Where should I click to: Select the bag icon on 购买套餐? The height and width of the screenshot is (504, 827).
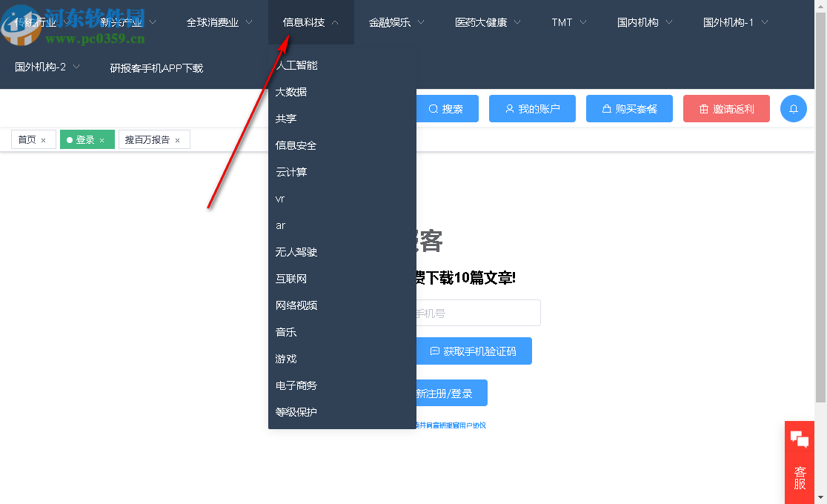tap(606, 108)
